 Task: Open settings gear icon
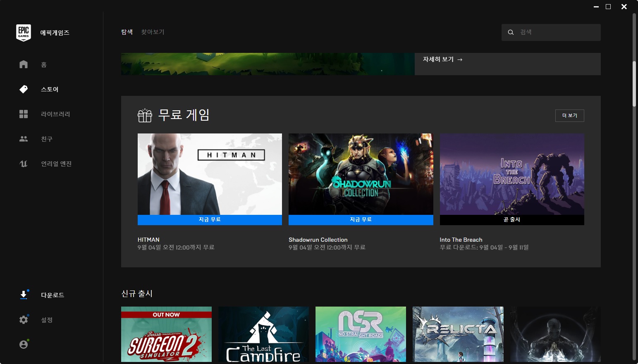tap(24, 320)
